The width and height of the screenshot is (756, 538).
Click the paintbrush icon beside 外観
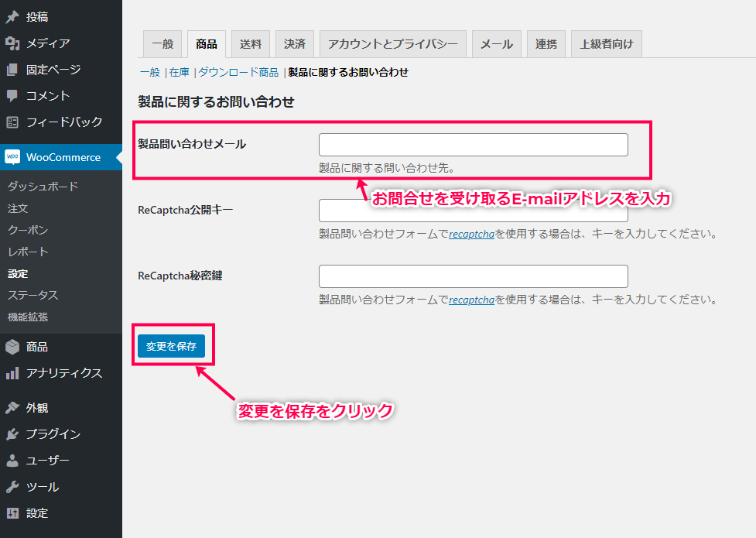[12, 408]
